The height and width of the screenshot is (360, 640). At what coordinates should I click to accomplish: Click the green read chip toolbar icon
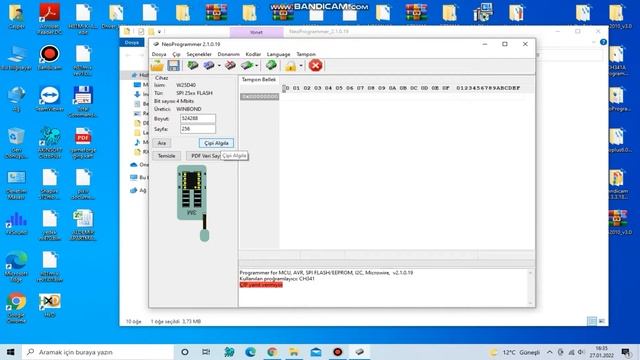point(192,65)
